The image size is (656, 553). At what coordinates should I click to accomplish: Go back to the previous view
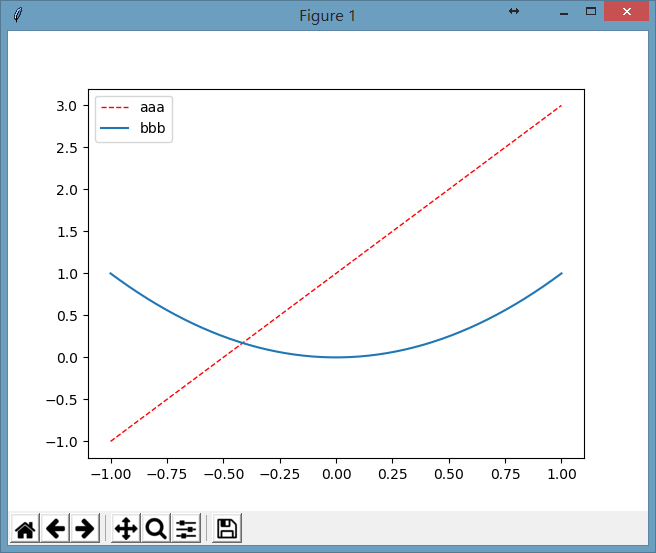pos(55,528)
